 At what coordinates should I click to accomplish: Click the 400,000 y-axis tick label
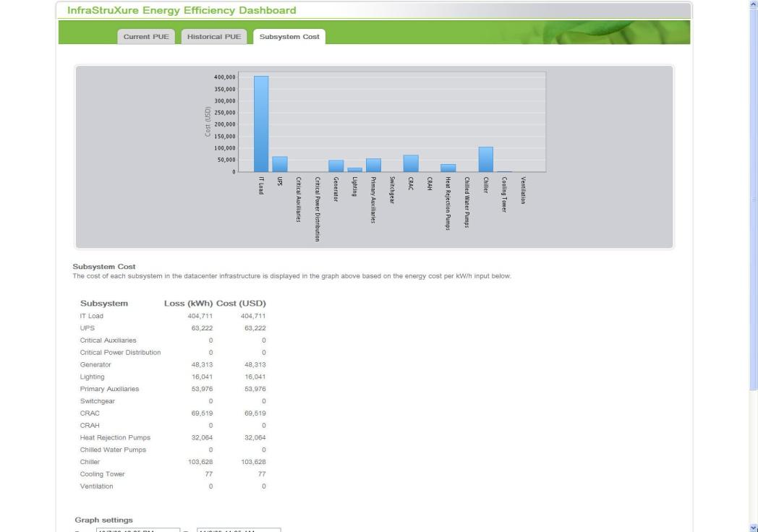(x=225, y=77)
